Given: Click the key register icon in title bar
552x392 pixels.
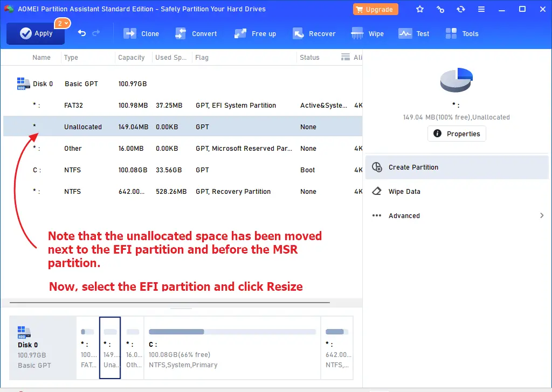Looking at the screenshot, I should (440, 9).
